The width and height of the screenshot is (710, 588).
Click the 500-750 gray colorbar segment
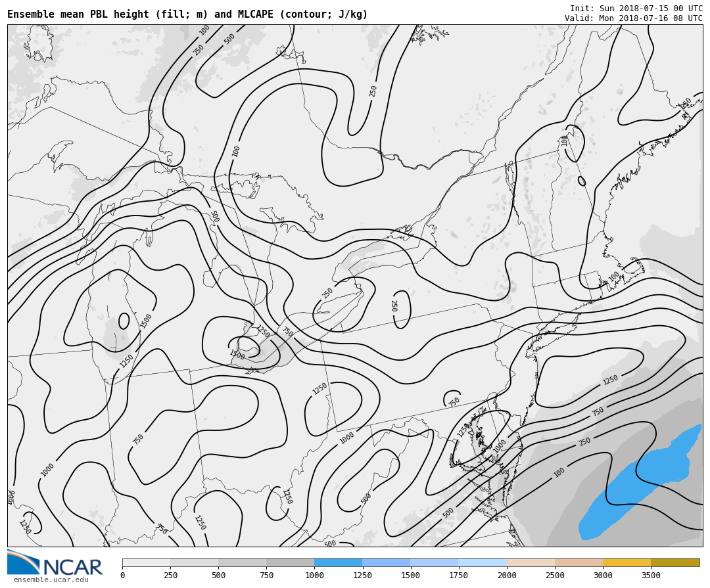point(242,562)
